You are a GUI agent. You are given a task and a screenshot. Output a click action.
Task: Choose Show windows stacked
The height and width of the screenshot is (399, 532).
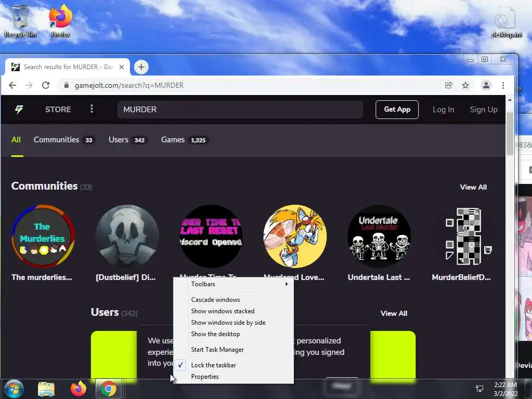click(x=233, y=311)
